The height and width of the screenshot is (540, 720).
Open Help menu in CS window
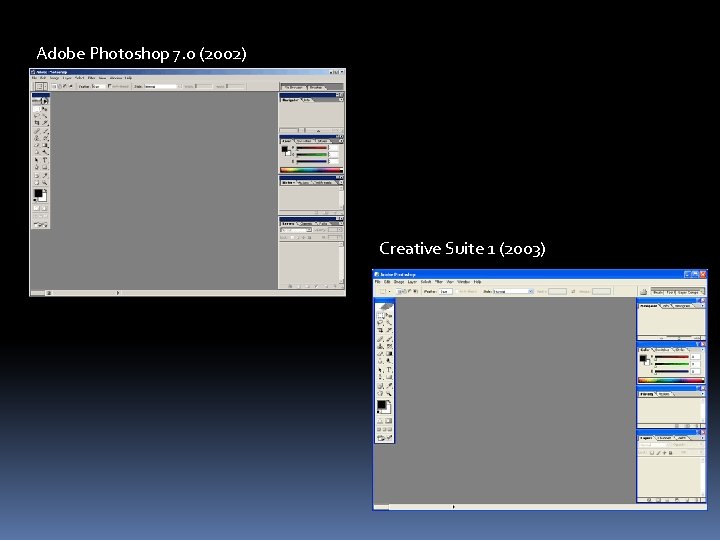pos(478,281)
